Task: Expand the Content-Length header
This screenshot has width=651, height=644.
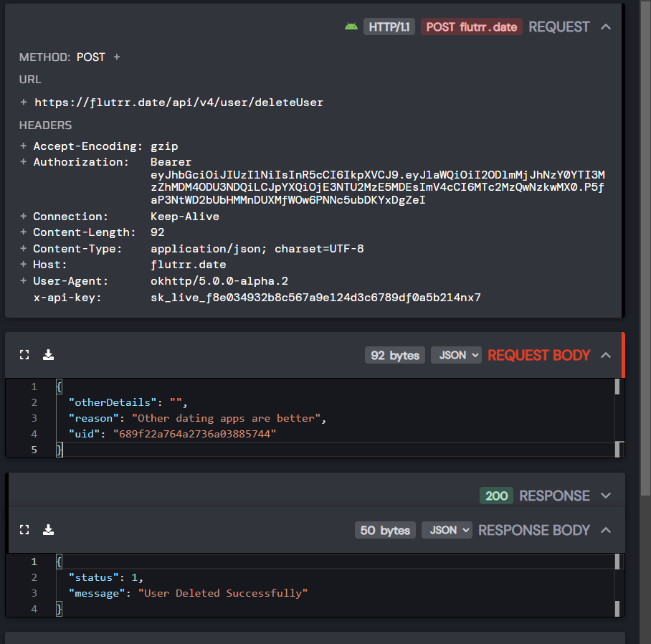Action: coord(24,232)
